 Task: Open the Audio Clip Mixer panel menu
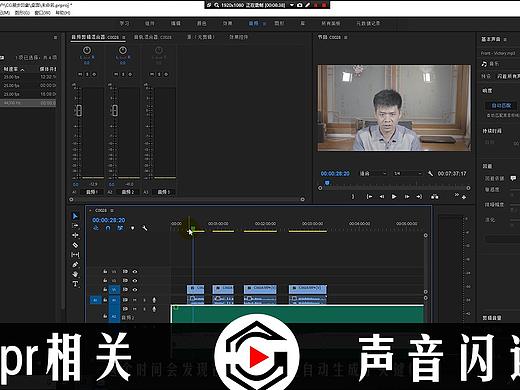(124, 37)
